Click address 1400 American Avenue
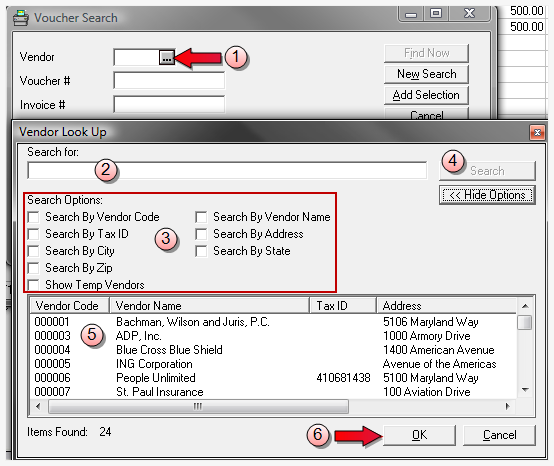Image resolution: width=554 pixels, height=466 pixels. (438, 350)
